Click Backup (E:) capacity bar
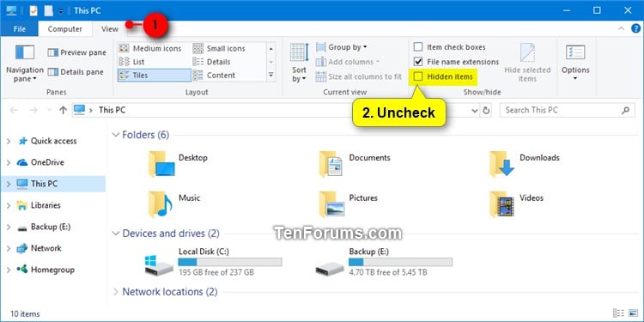 coord(400,262)
